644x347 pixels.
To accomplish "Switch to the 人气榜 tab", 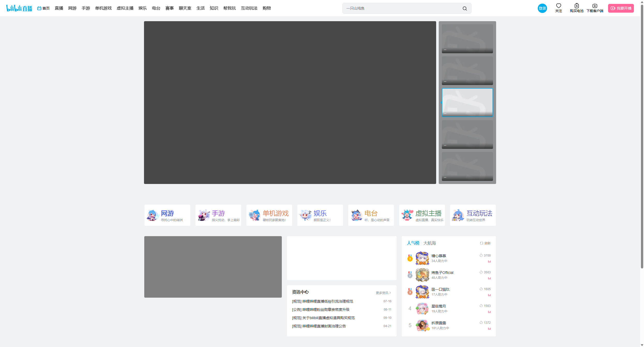I will (x=413, y=243).
